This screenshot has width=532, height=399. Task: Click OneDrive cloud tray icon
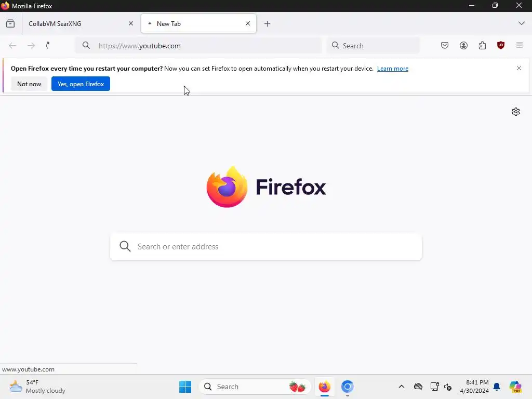(x=418, y=387)
